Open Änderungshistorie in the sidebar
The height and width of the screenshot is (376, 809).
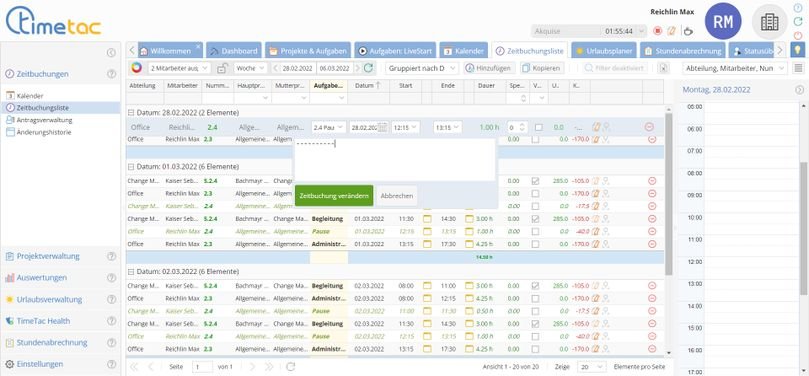[44, 132]
